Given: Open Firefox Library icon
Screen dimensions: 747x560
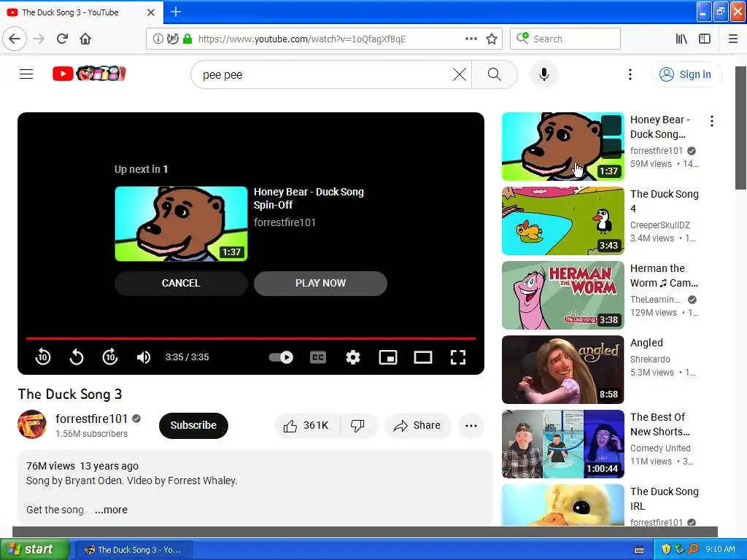Looking at the screenshot, I should point(681,39).
